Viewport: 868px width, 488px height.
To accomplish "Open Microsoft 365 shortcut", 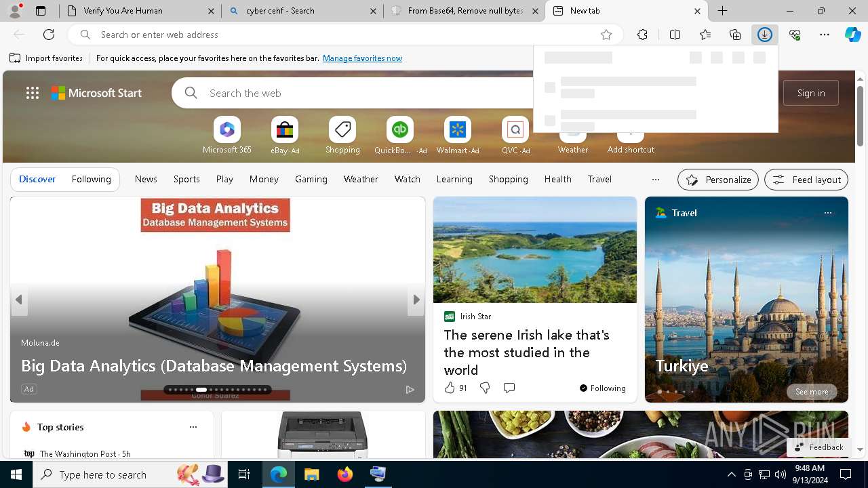I will 227,135.
